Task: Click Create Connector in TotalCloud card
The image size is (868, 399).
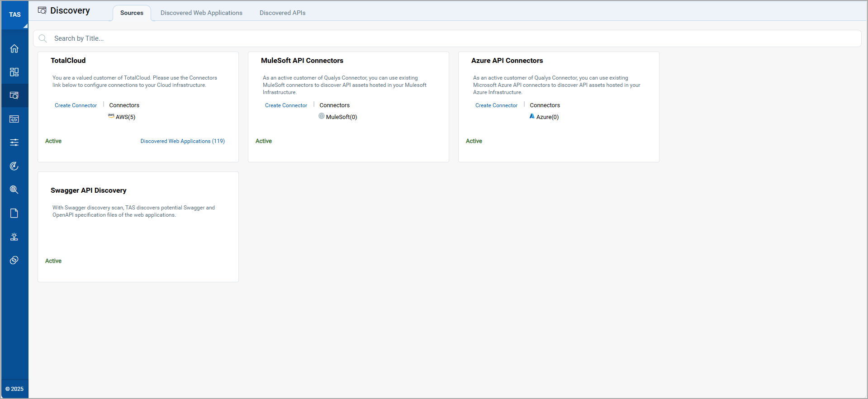Action: coord(76,105)
